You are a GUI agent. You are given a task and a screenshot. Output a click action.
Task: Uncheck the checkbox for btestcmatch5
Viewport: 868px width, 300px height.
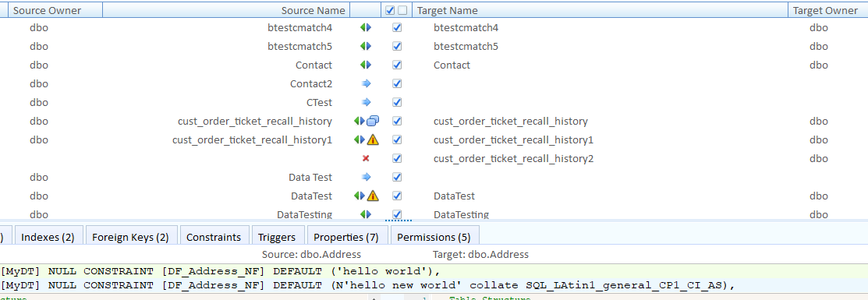point(396,47)
